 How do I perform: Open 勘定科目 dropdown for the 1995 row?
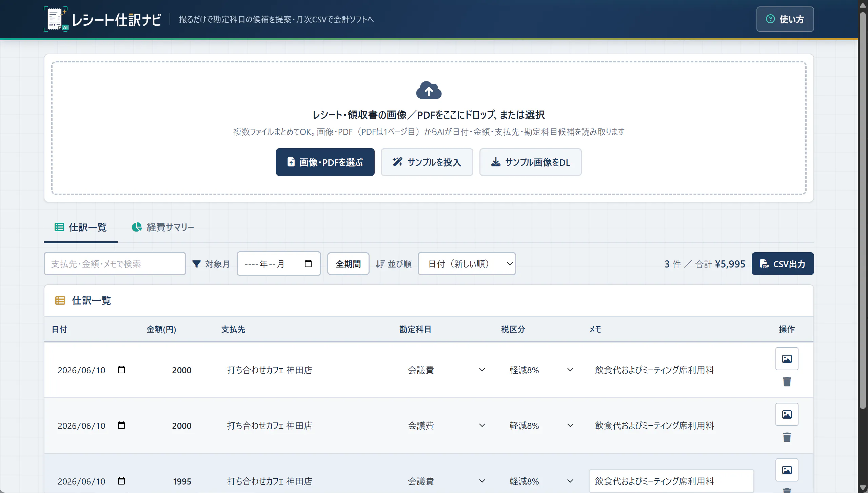point(446,481)
